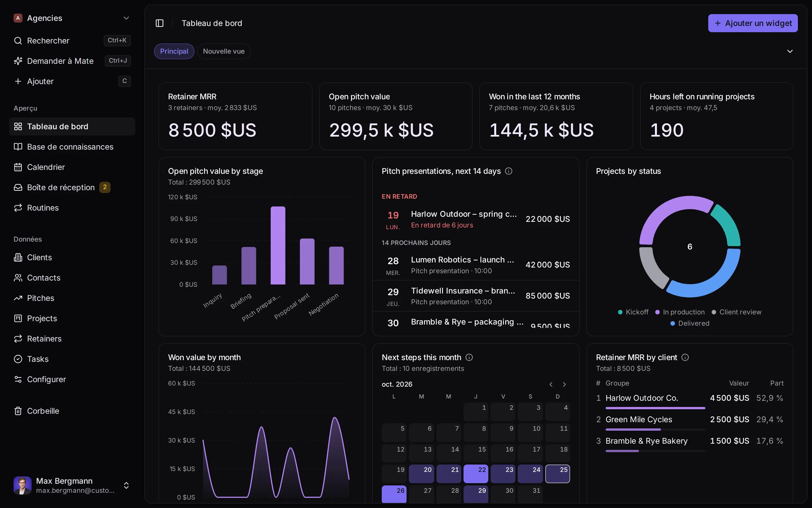Click Ajouter un widget button

pyautogui.click(x=753, y=23)
